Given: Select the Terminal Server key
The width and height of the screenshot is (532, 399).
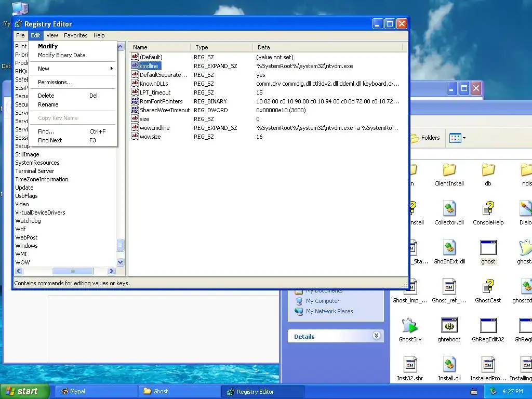Looking at the screenshot, I should [x=35, y=171].
